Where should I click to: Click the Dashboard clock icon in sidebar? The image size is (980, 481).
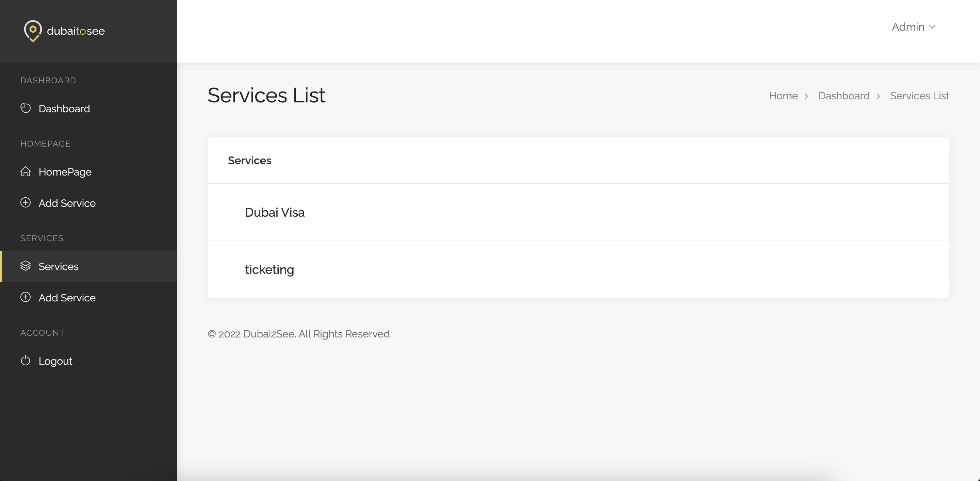pyautogui.click(x=26, y=108)
